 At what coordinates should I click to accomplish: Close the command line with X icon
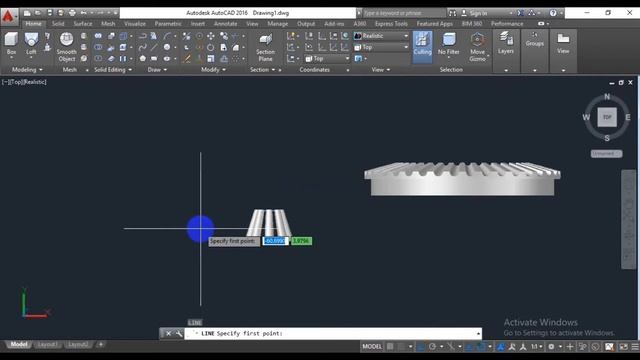tap(168, 333)
